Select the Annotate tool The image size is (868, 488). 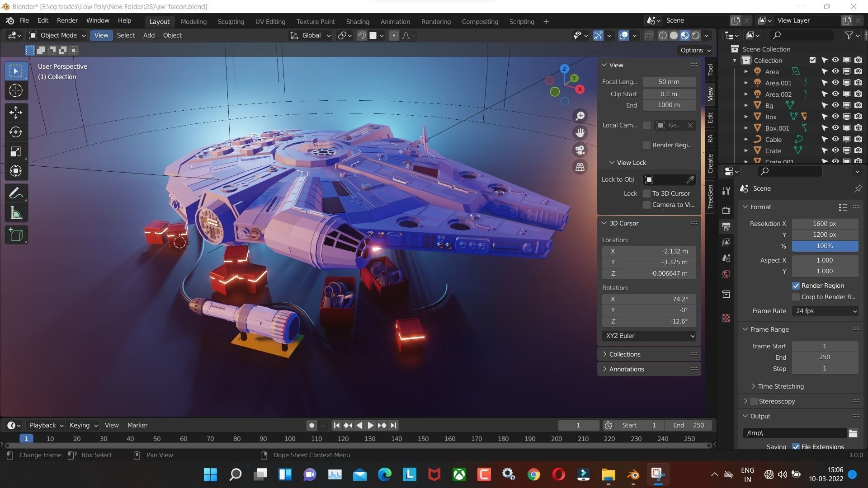[16, 193]
